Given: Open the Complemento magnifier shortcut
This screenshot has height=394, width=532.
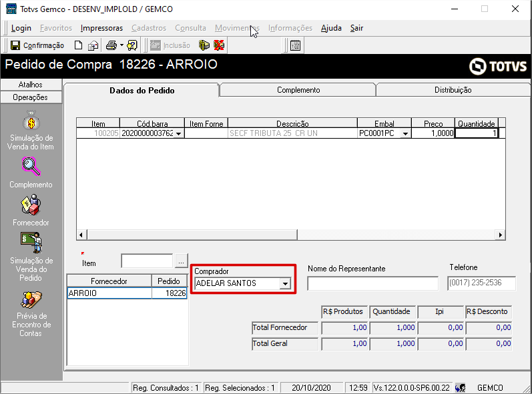Looking at the screenshot, I should (x=31, y=173).
